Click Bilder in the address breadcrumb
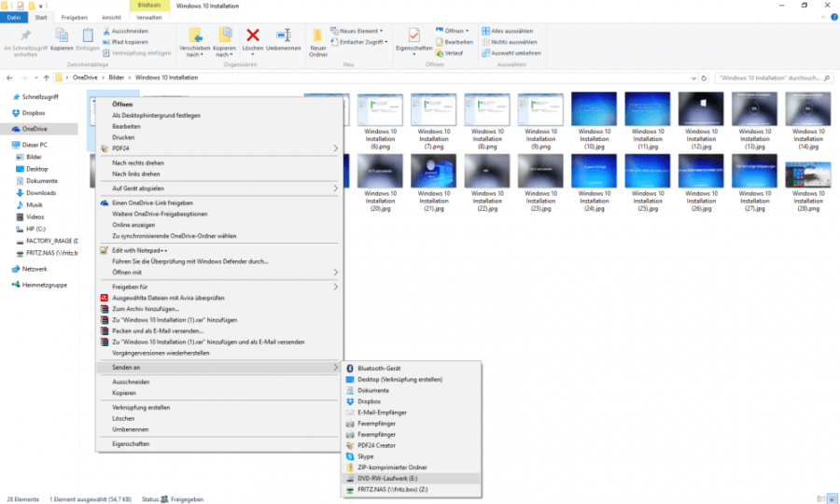Viewport: 840px width, 504px height. click(117, 77)
